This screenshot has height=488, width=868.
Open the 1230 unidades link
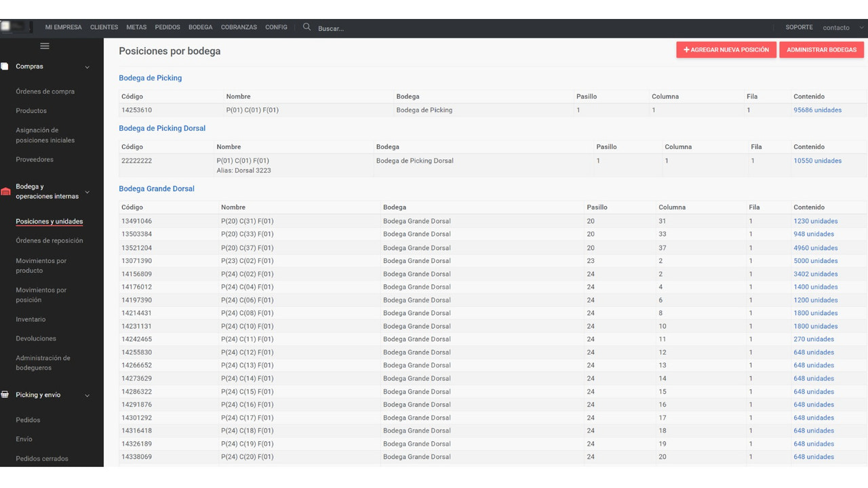pyautogui.click(x=816, y=221)
